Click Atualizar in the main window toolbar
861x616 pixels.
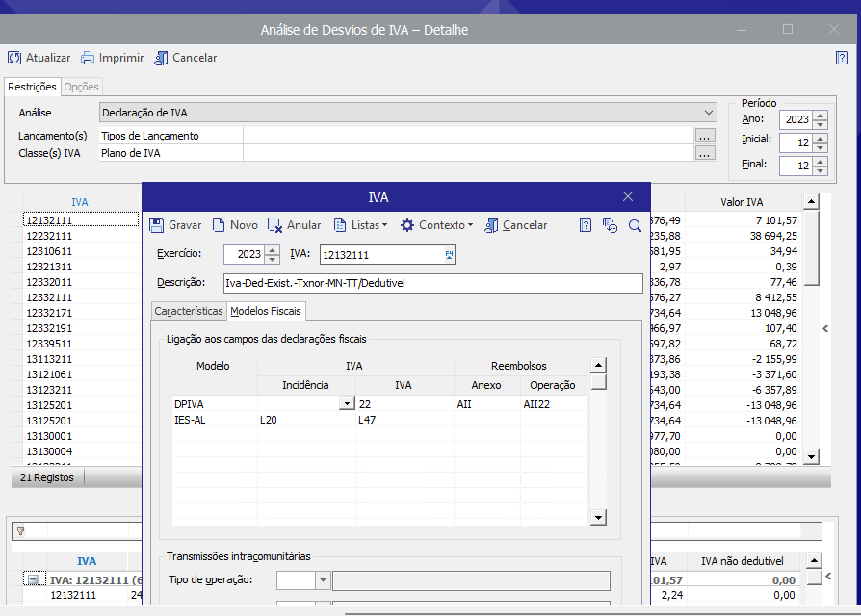coord(39,58)
